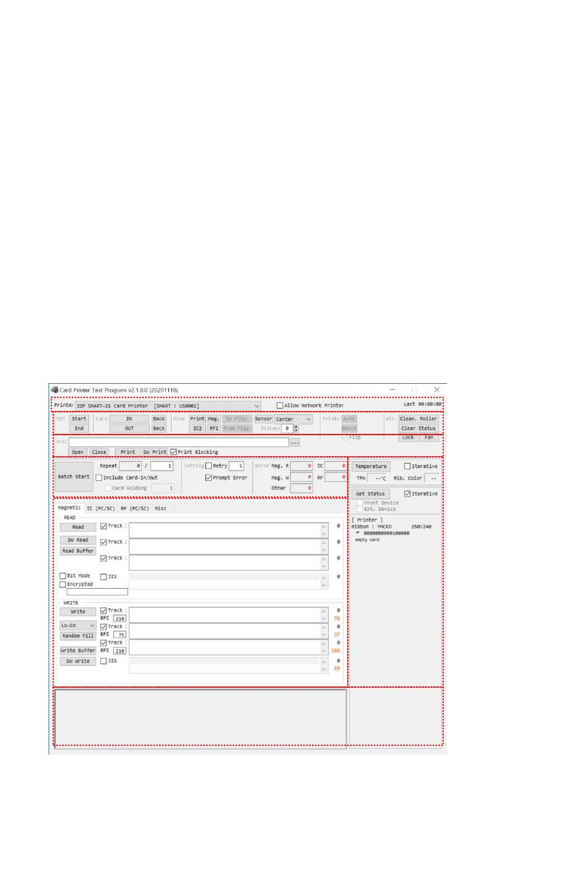Viewport: 588px width, 879px height.
Task: Enable Include Card-In/Out checkbox
Action: (x=99, y=478)
